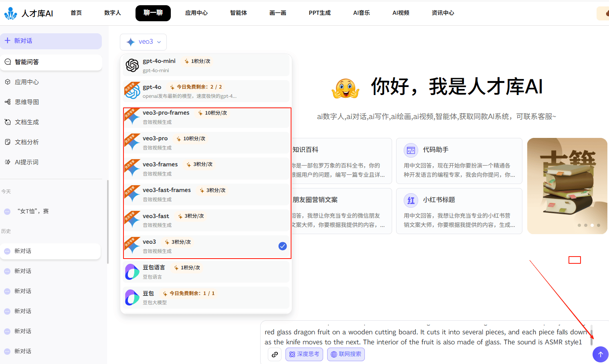Choose veo3-pro from the model list

tap(206, 143)
